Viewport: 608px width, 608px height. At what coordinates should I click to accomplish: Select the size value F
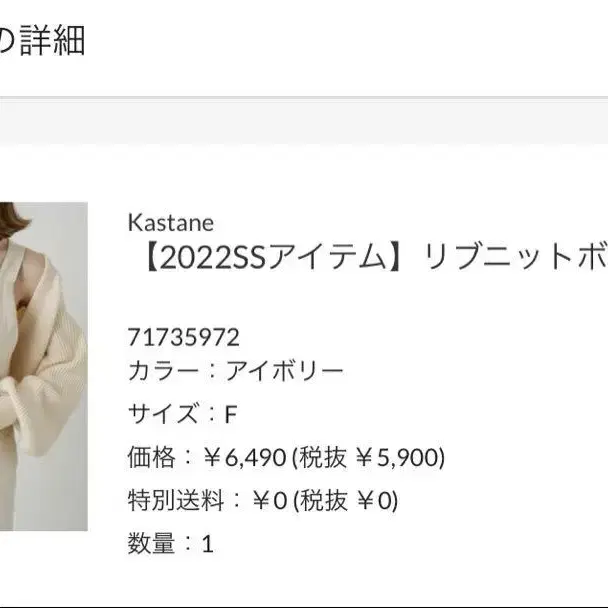[x=231, y=414]
